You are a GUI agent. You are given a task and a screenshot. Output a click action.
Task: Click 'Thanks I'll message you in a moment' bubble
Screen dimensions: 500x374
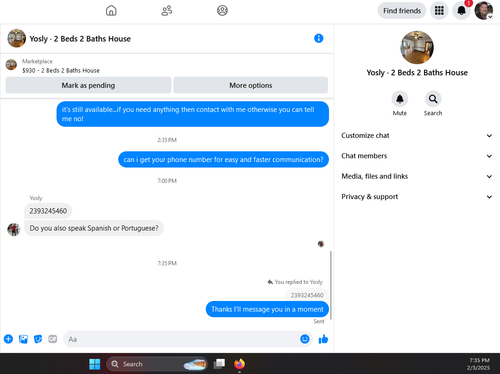coord(267,309)
